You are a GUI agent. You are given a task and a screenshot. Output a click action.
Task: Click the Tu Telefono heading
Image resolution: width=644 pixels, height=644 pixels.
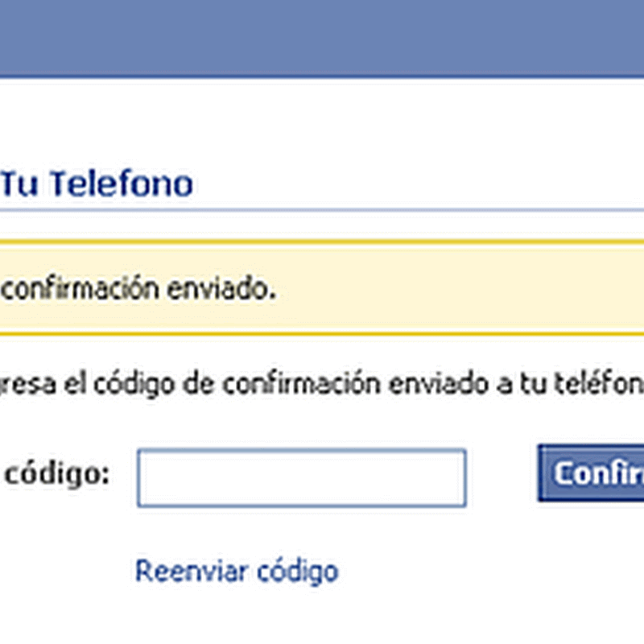(97, 184)
